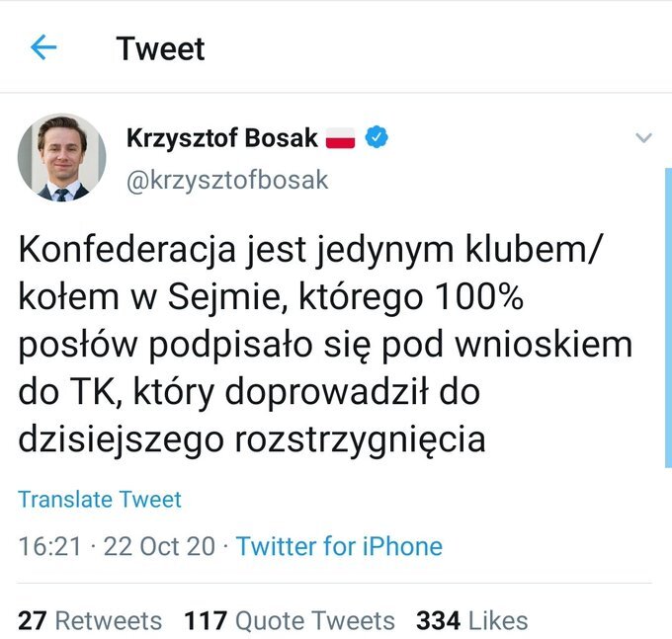Click the blue verified checkmark badge
The height and width of the screenshot is (639, 672).
click(x=377, y=138)
